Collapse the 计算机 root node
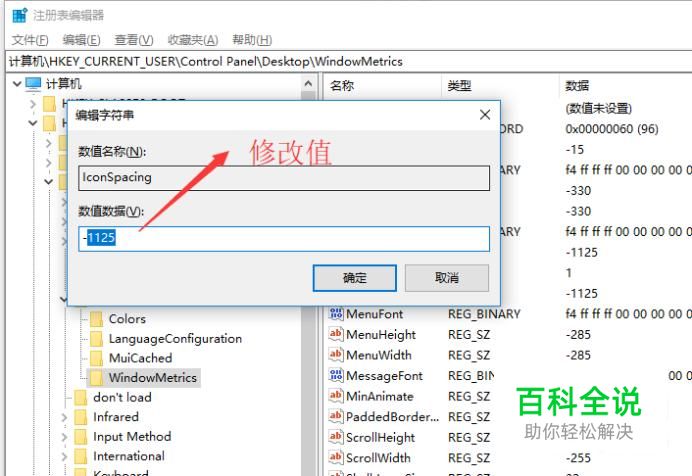The image size is (692, 476). 17,83
